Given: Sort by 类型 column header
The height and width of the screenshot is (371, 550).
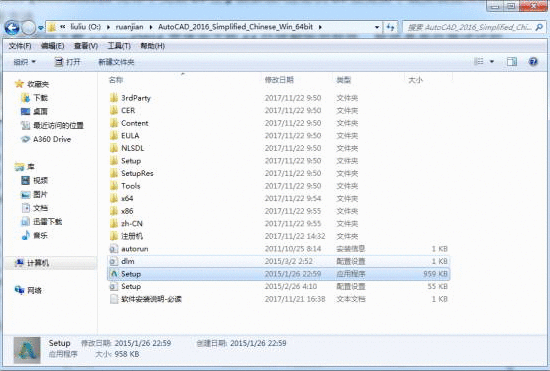Looking at the screenshot, I should [343, 80].
